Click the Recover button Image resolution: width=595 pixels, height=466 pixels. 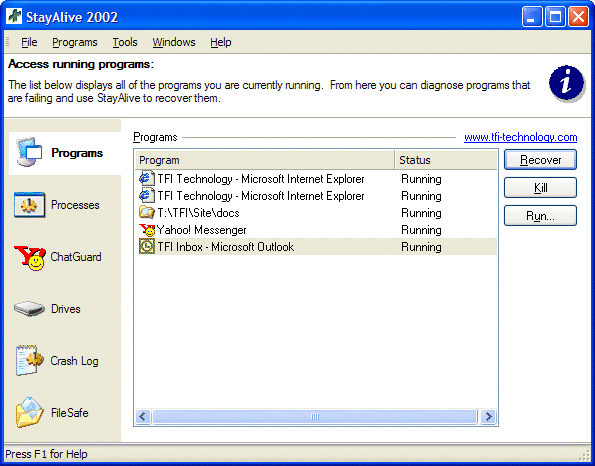tap(540, 160)
